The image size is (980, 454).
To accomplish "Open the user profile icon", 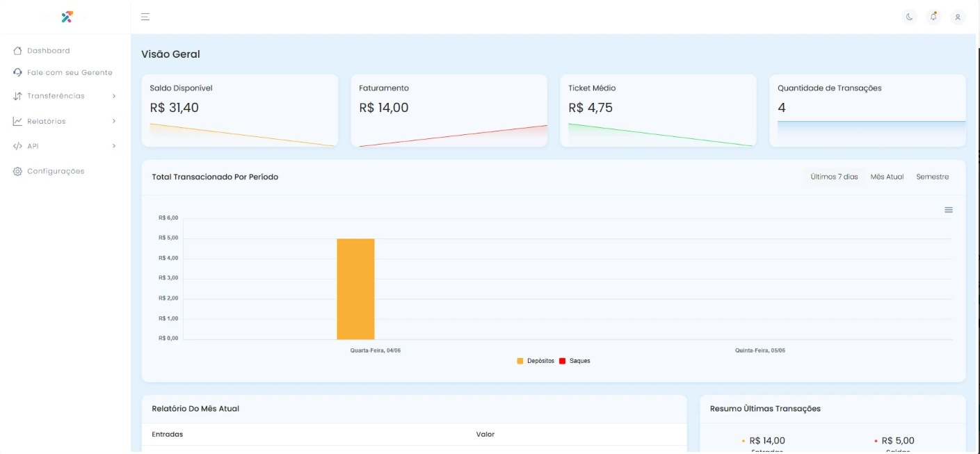I will click(958, 17).
